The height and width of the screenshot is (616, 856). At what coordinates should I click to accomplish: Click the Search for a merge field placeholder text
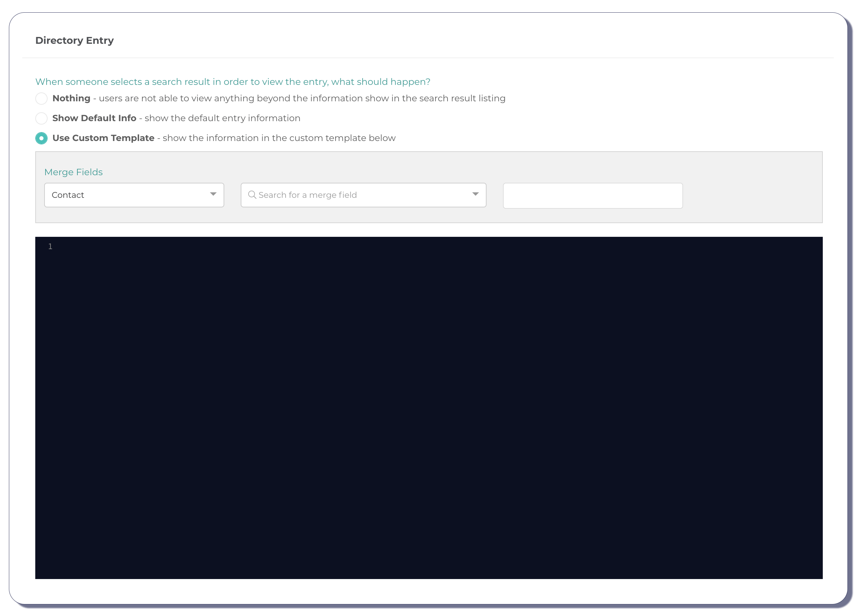coord(307,195)
